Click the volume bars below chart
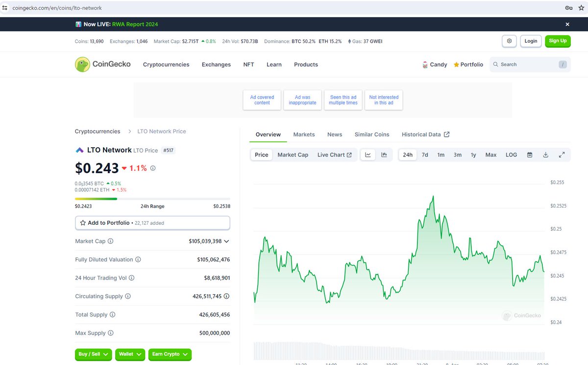The height and width of the screenshot is (365, 588). [x=399, y=350]
